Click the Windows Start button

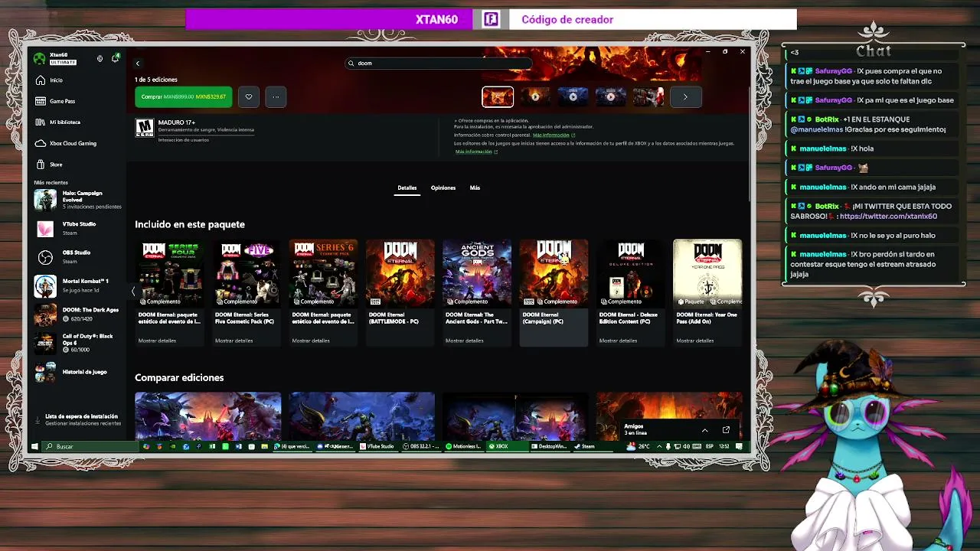pyautogui.click(x=34, y=446)
